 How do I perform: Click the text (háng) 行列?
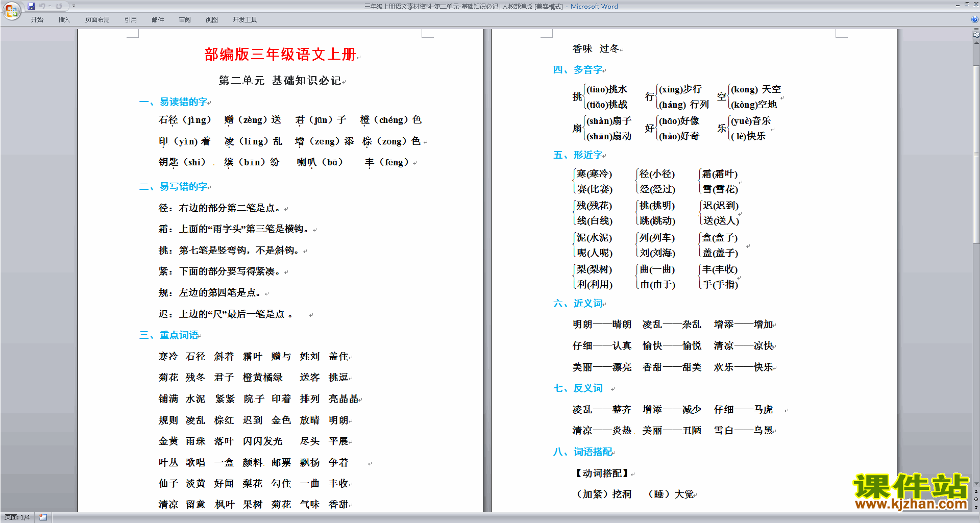coord(684,105)
